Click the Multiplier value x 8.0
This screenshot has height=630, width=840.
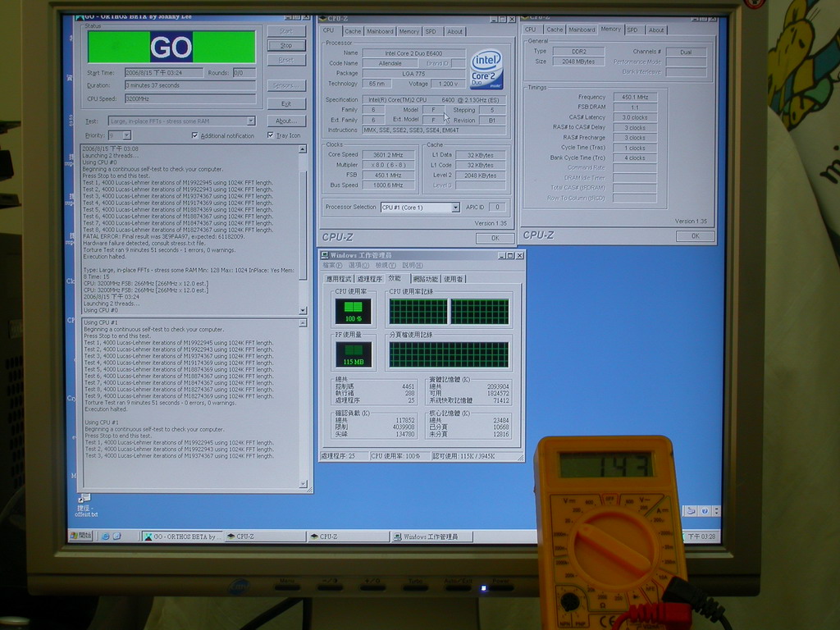coord(388,165)
